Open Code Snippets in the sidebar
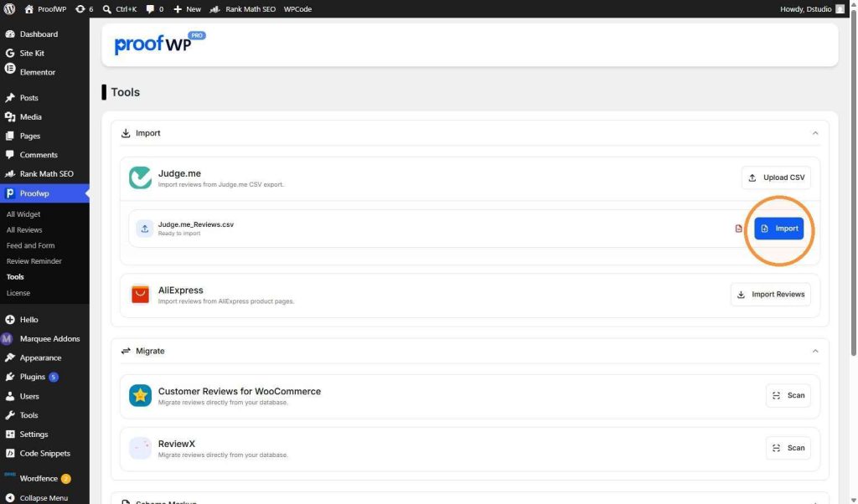Screen dimensions: 858x504 (44, 453)
